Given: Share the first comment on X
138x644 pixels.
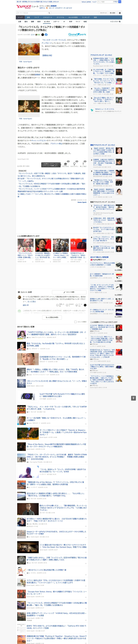Looking at the screenshot, I should (85, 305).
